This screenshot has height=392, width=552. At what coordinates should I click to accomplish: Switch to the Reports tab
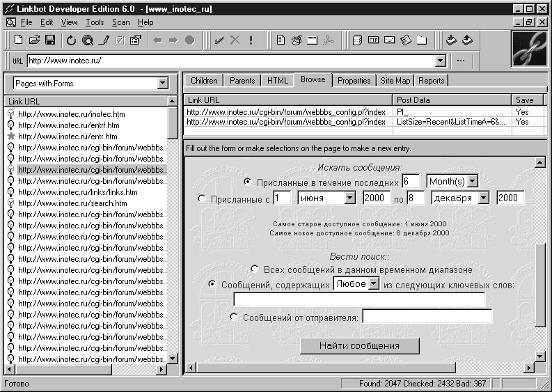click(432, 81)
